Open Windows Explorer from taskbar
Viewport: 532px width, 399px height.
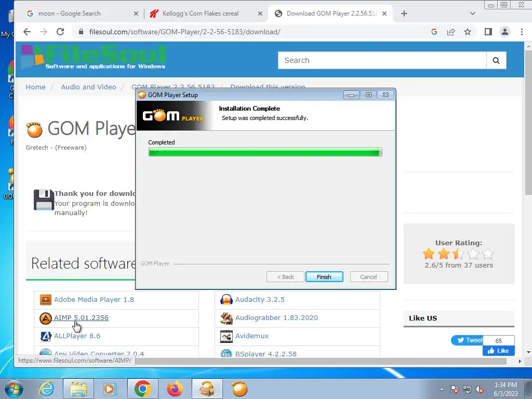(78, 389)
